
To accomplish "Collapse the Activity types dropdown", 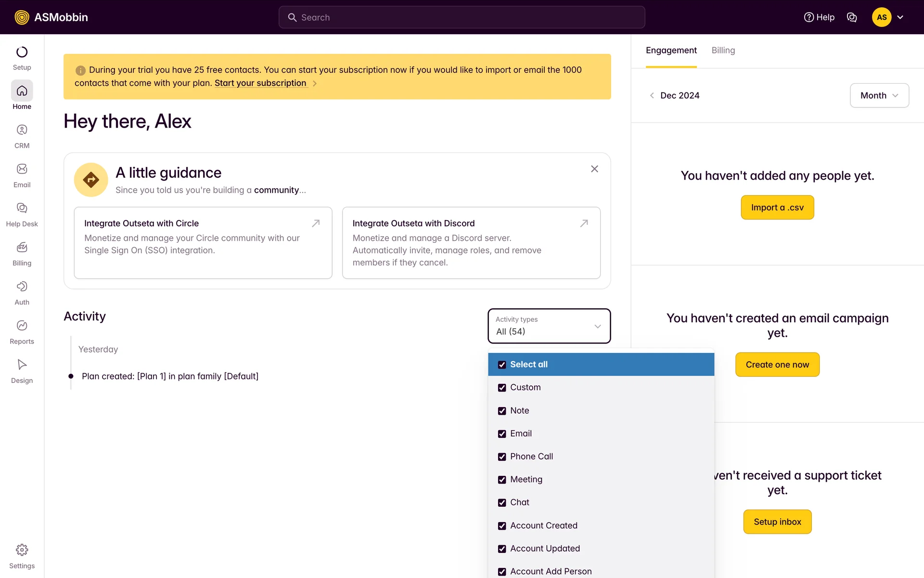I will (597, 326).
